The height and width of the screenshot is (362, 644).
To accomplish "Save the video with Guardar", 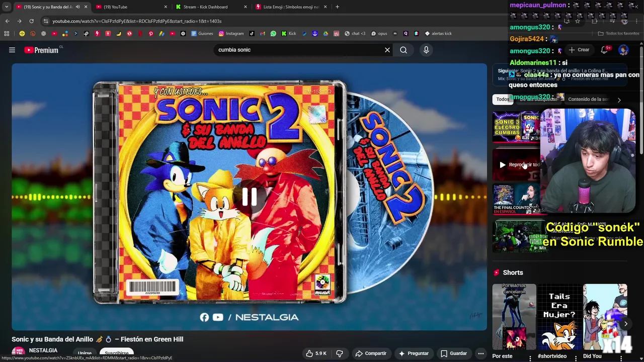I will click(454, 353).
